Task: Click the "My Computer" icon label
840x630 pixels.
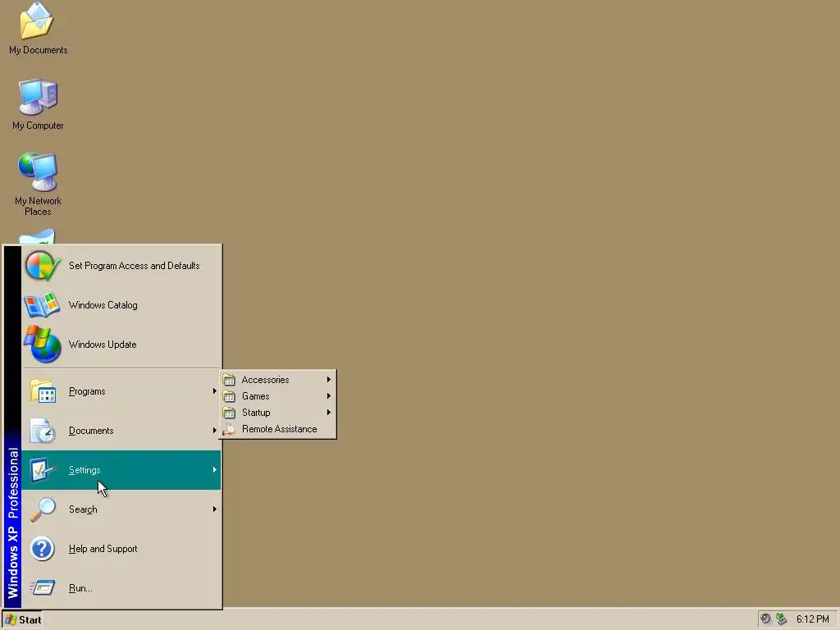Action: (38, 126)
